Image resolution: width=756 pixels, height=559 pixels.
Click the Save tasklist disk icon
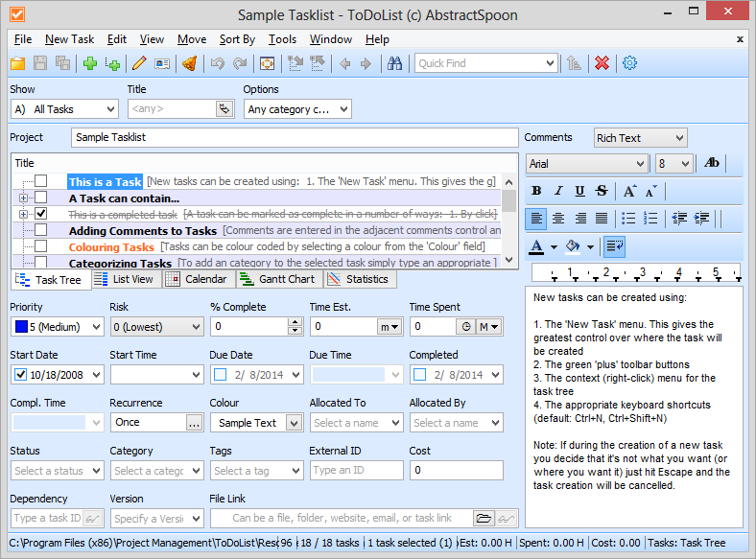[x=40, y=63]
